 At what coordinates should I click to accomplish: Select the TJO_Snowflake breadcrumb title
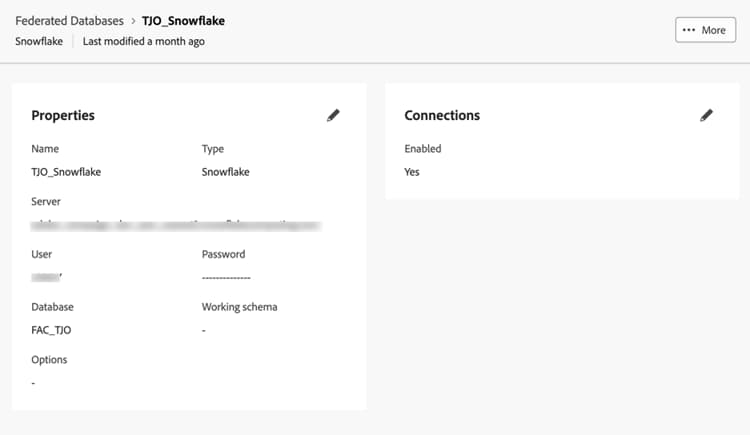pos(183,21)
